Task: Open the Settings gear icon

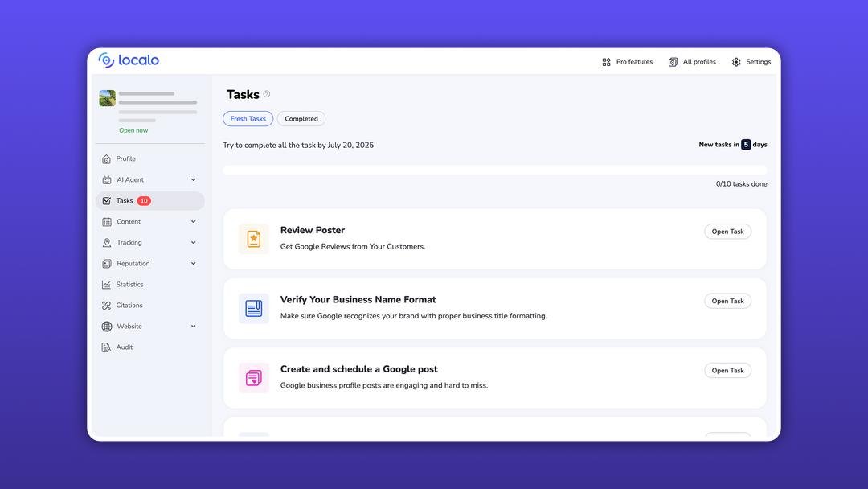Action: click(x=735, y=62)
